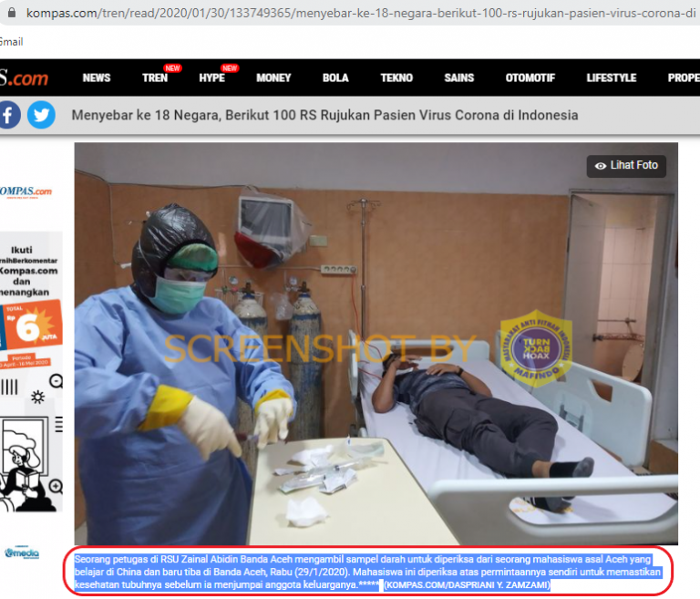Open the TREN menu section
The image size is (700, 599).
[155, 77]
